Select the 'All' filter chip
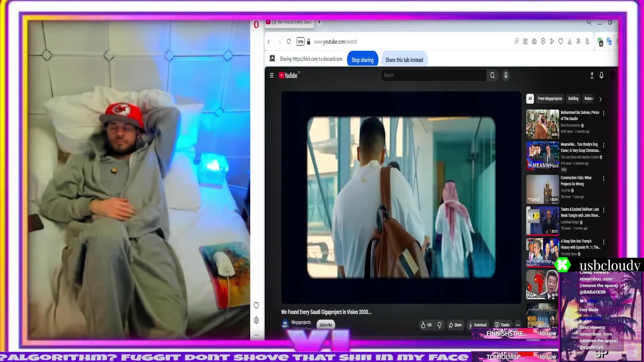 (x=529, y=99)
